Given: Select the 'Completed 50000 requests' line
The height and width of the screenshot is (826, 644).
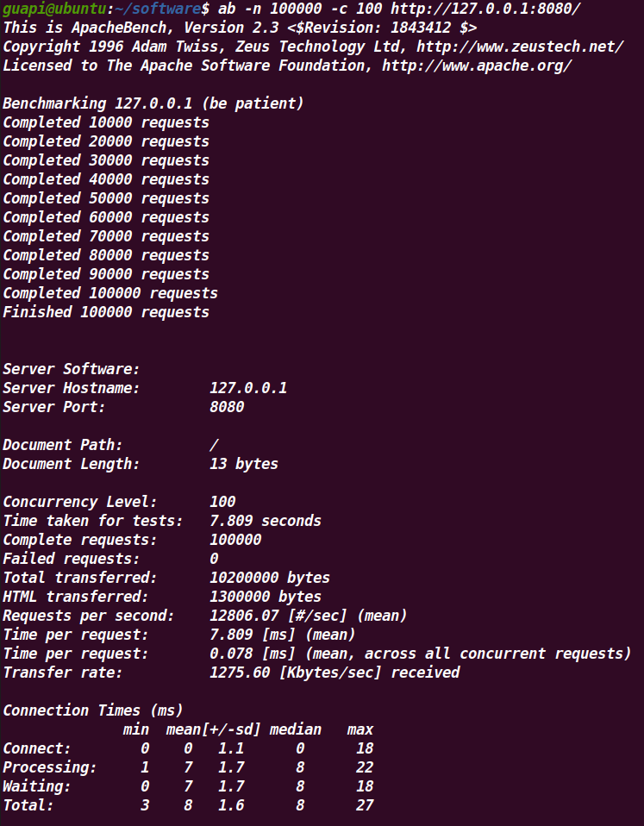Looking at the screenshot, I should [106, 198].
